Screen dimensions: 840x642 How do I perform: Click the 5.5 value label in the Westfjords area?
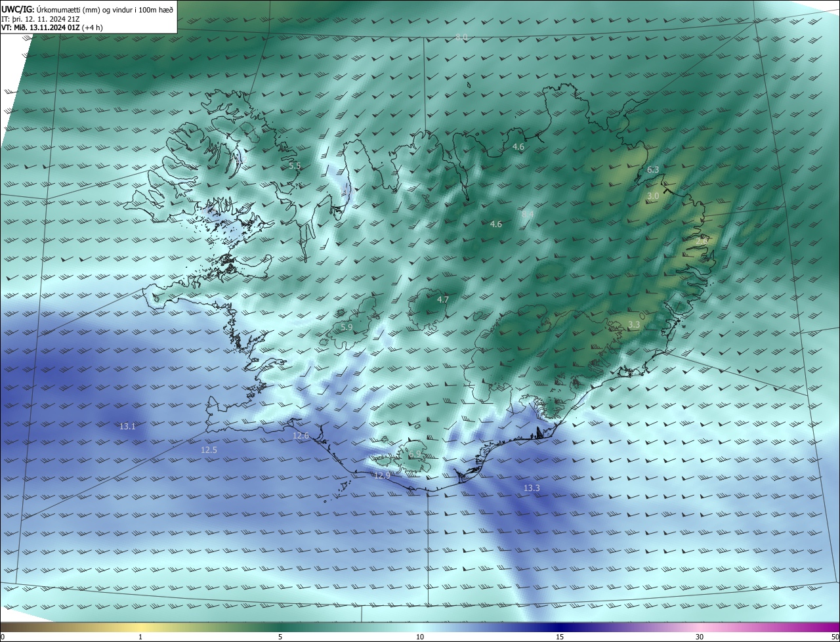pyautogui.click(x=295, y=166)
